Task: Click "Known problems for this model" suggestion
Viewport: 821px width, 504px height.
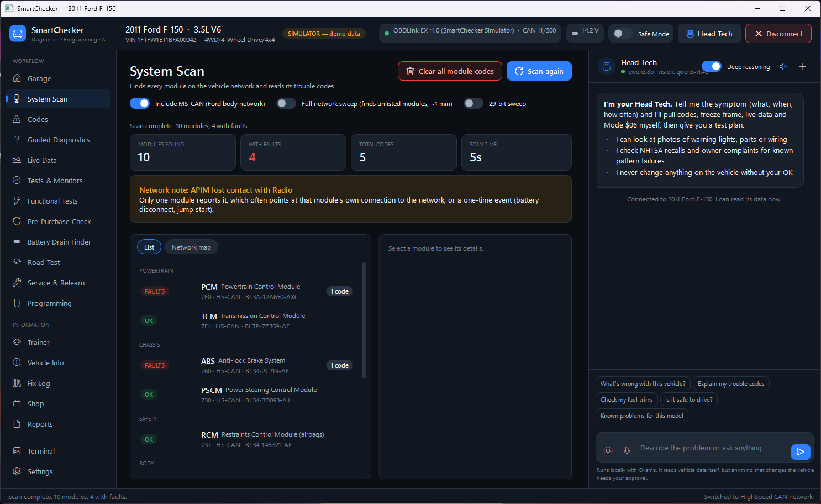Action: [642, 416]
